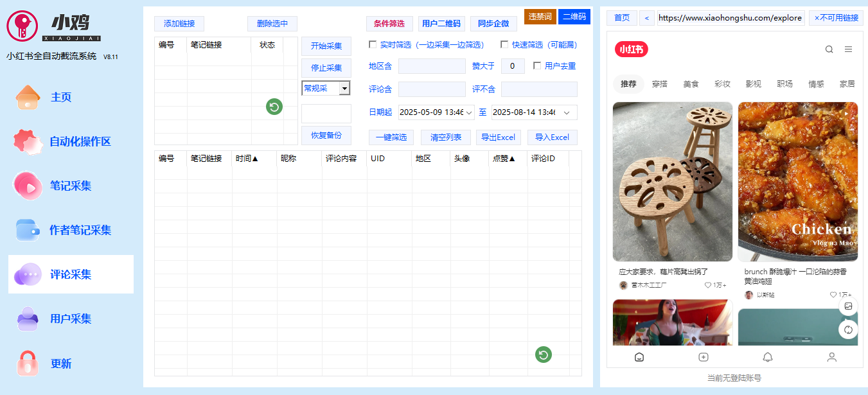Click the 删除选中 button
This screenshot has height=395, width=868.
272,24
